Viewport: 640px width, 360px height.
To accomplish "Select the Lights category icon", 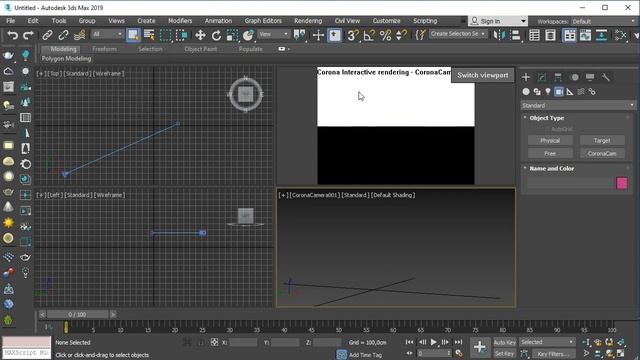I will (548, 92).
